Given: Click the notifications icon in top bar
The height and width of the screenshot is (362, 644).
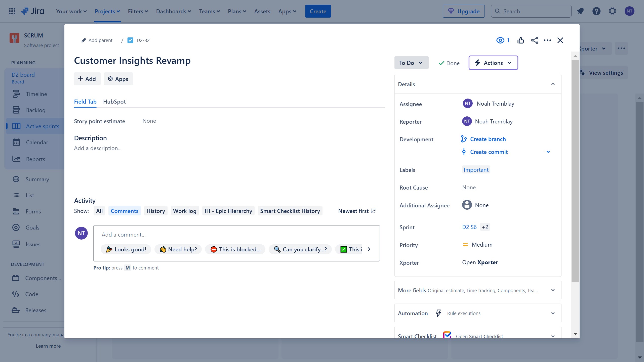Looking at the screenshot, I should [x=580, y=11].
